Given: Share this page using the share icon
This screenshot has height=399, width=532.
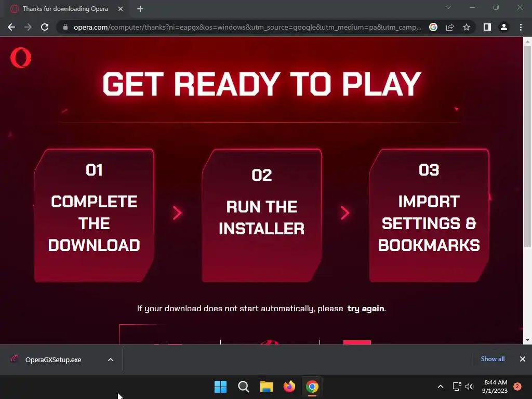Looking at the screenshot, I should tap(450, 27).
